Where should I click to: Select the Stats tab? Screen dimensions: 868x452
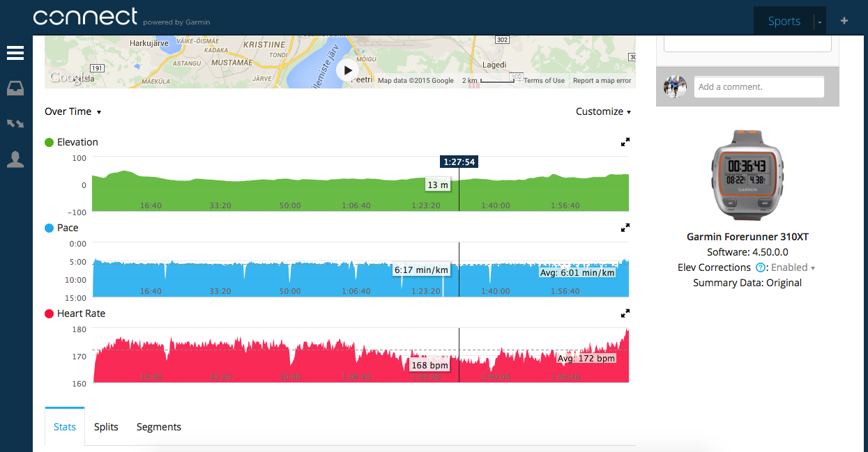coord(65,427)
